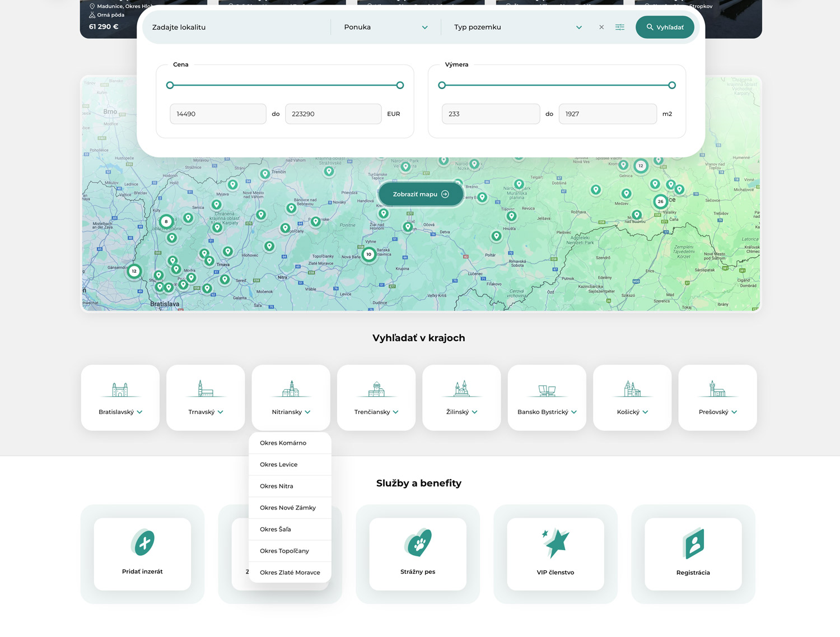Open the Strážny pes paw icon
Viewport: 840px width, 637px height.
418,542
